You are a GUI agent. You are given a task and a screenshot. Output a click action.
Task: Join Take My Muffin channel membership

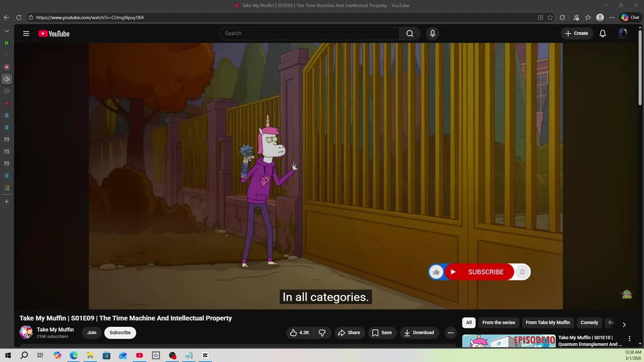click(x=92, y=333)
